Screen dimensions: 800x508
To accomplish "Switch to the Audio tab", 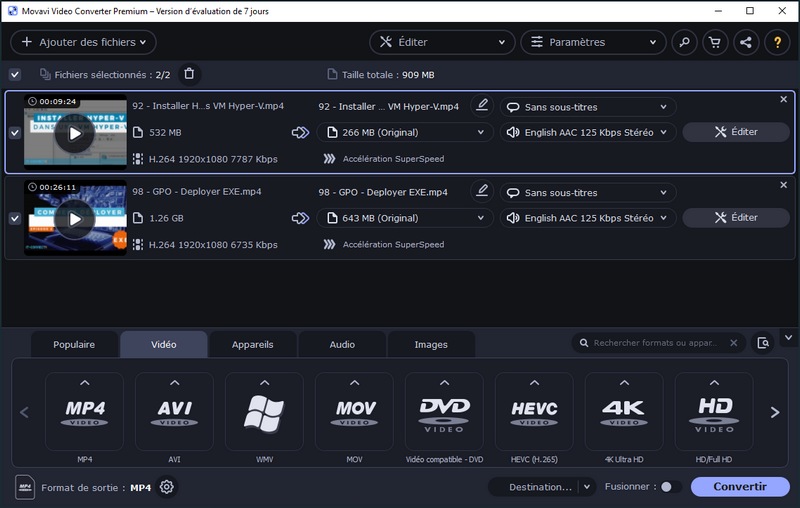I will [x=342, y=344].
